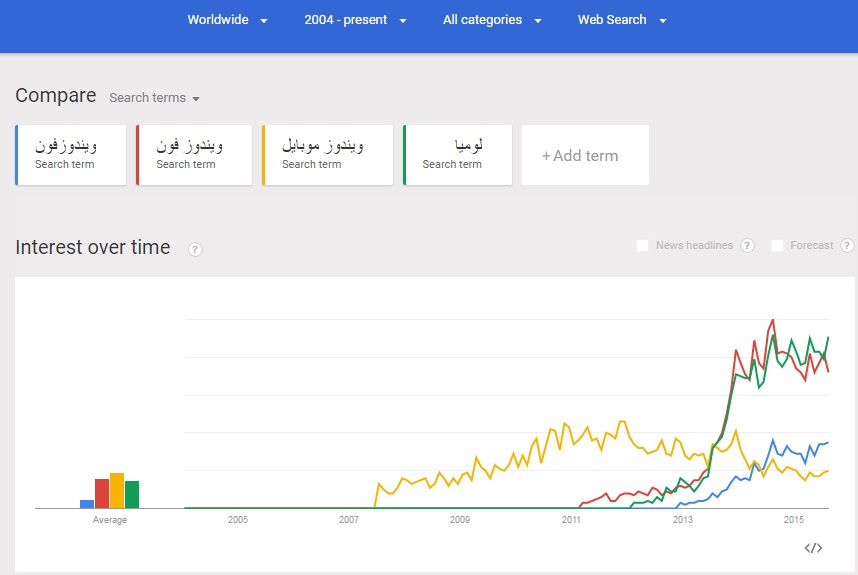Select the blue-marked first search term card
The image size is (858, 575).
tap(71, 155)
